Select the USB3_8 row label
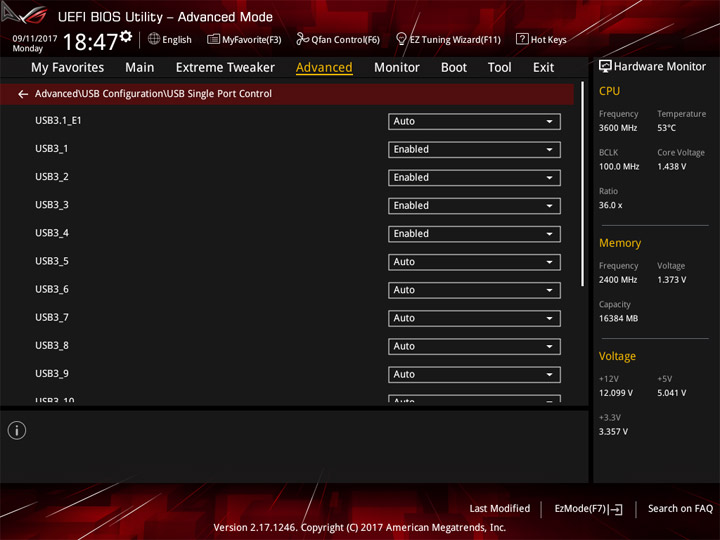The height and width of the screenshot is (540, 720). click(52, 345)
